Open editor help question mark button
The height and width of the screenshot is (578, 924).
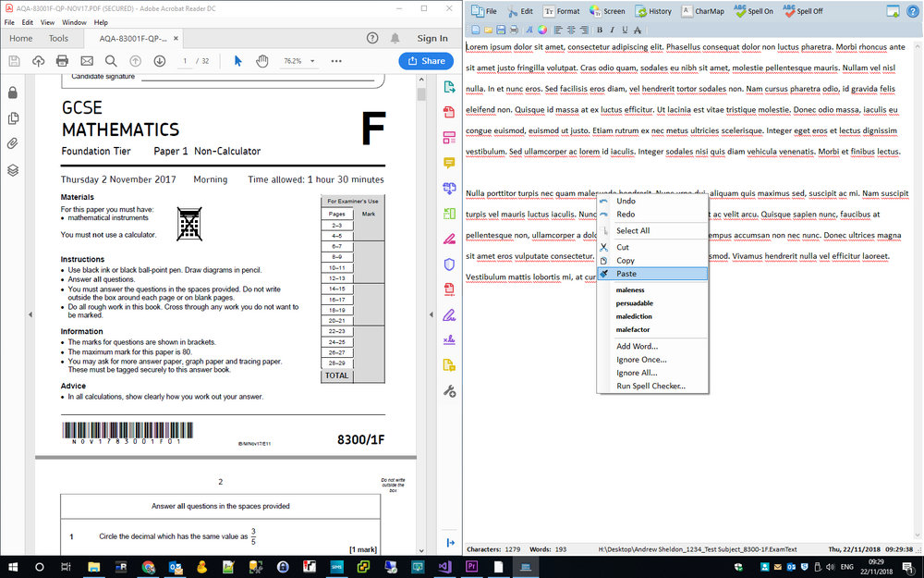point(912,11)
